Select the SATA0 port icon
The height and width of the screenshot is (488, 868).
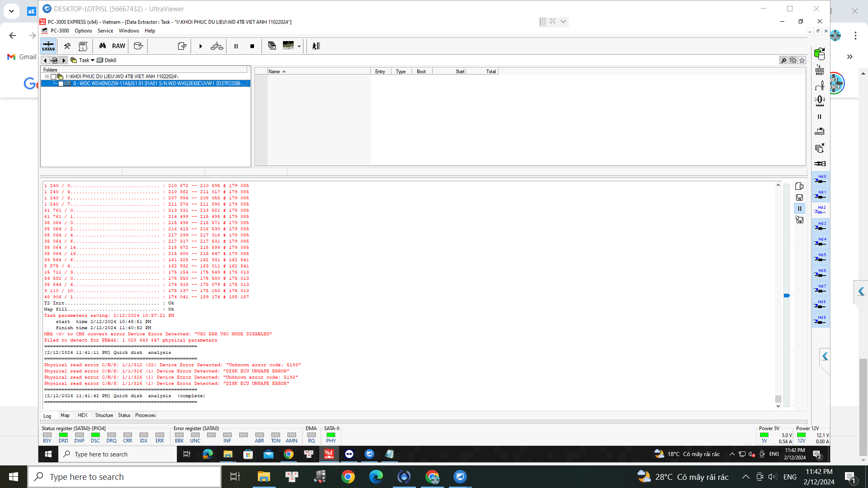tap(48, 46)
